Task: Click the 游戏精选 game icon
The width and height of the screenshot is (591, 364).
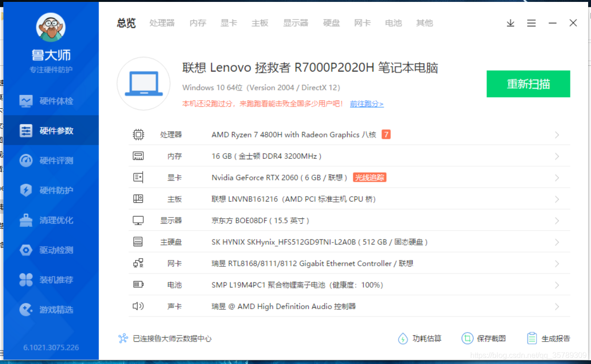Action: click(26, 310)
